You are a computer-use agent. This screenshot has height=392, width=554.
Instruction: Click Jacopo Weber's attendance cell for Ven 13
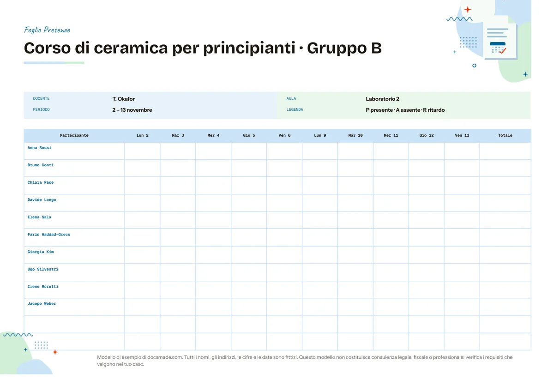tap(462, 307)
